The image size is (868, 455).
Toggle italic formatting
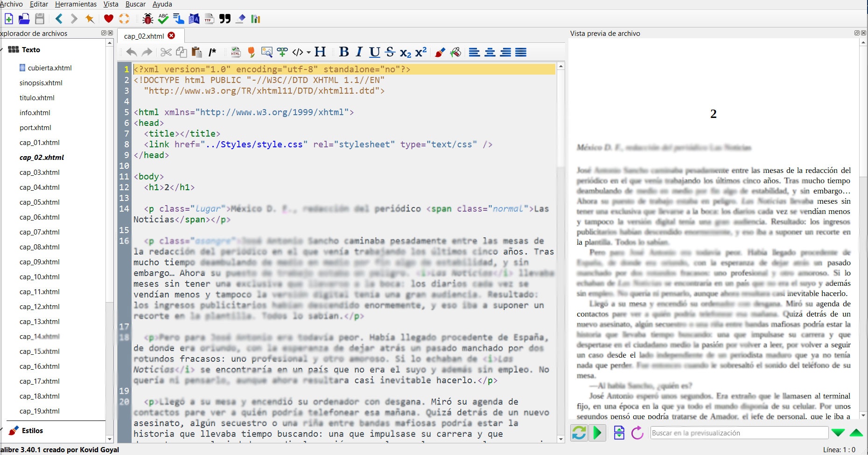(359, 52)
